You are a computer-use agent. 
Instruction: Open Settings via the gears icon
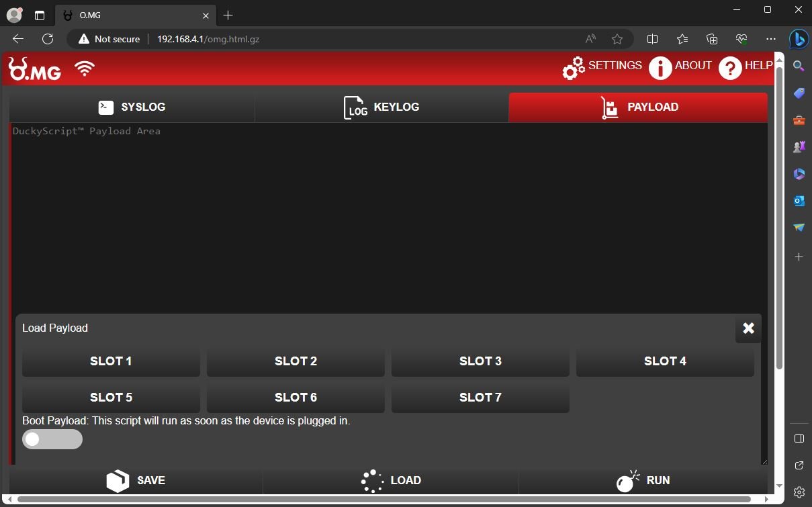pyautogui.click(x=574, y=68)
